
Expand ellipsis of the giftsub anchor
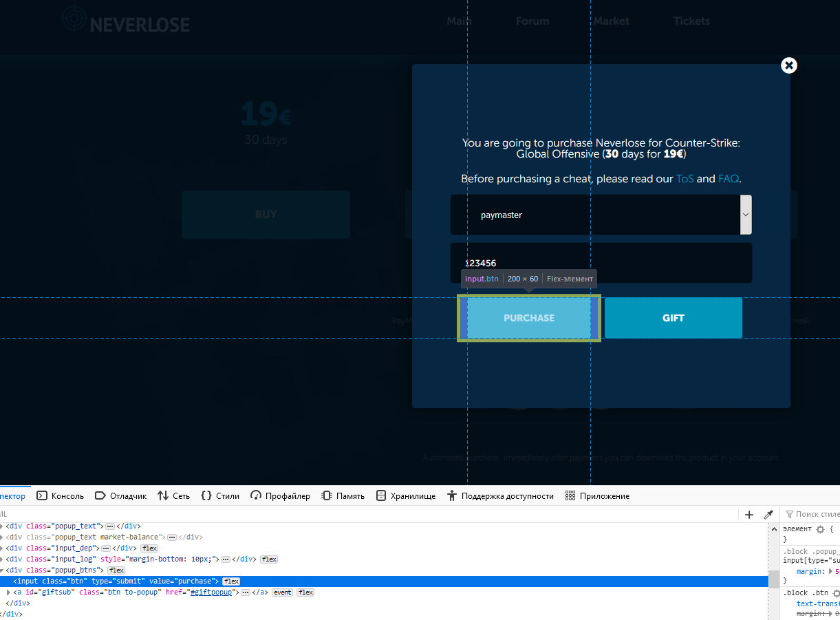[x=245, y=592]
